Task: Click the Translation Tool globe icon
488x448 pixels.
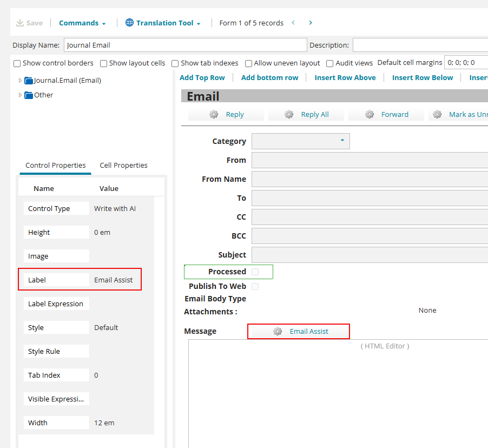Action: [x=129, y=23]
